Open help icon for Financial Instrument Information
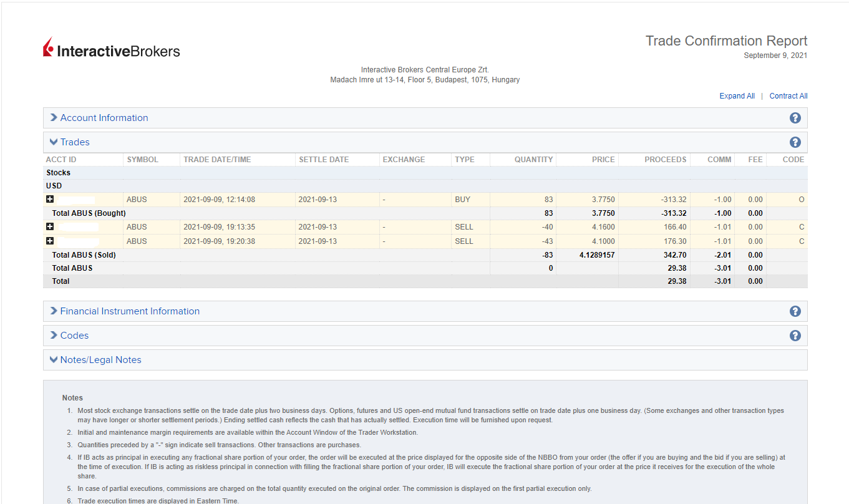 point(795,311)
